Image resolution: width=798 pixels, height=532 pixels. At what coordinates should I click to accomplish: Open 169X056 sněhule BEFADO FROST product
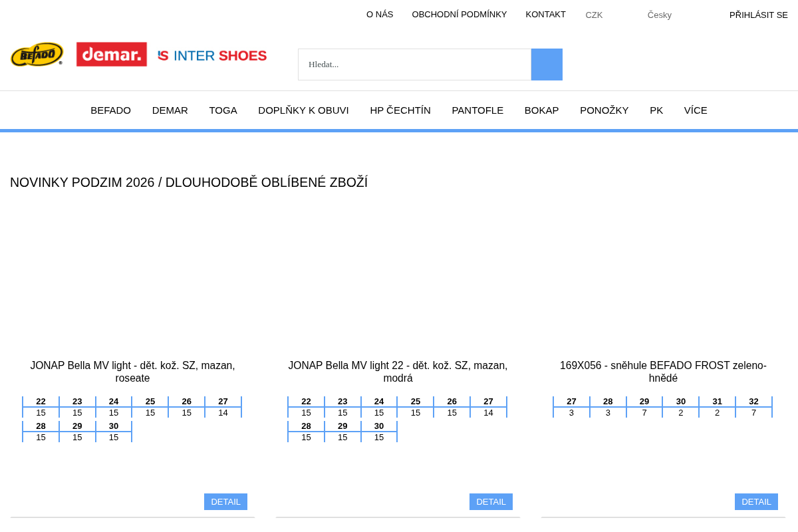[x=663, y=372]
